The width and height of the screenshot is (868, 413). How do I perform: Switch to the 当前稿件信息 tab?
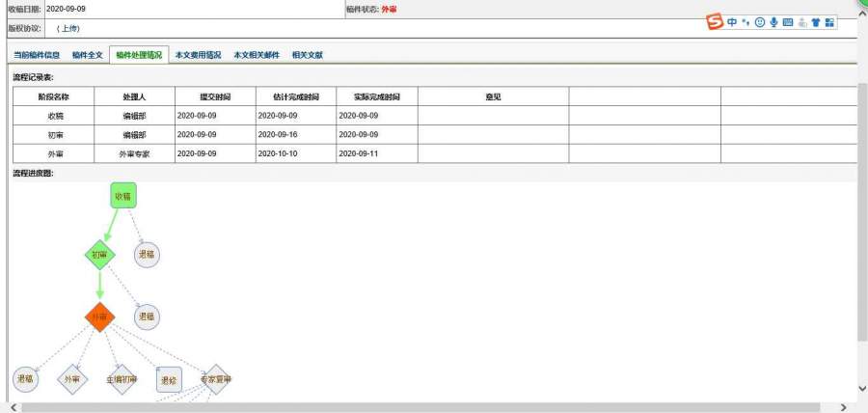click(x=37, y=55)
